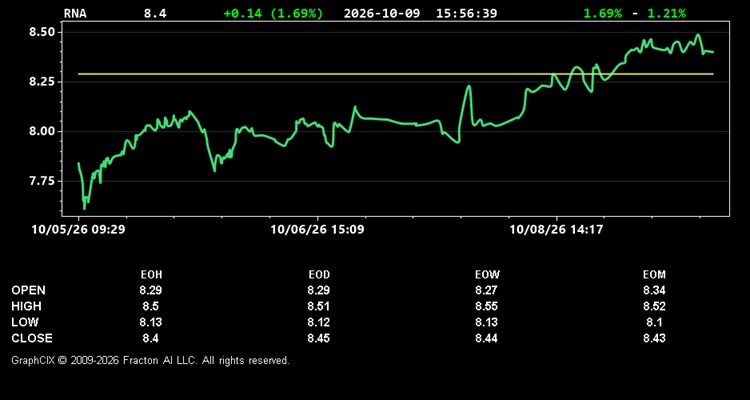Select the EOW low value 8.13
Viewport: 750px width, 400px height.
pos(487,322)
